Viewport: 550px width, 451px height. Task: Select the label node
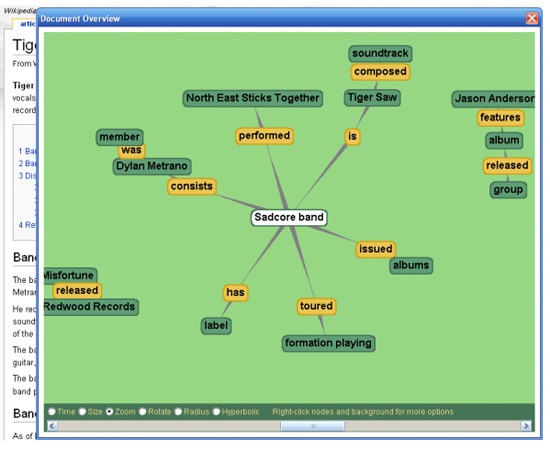click(x=216, y=326)
